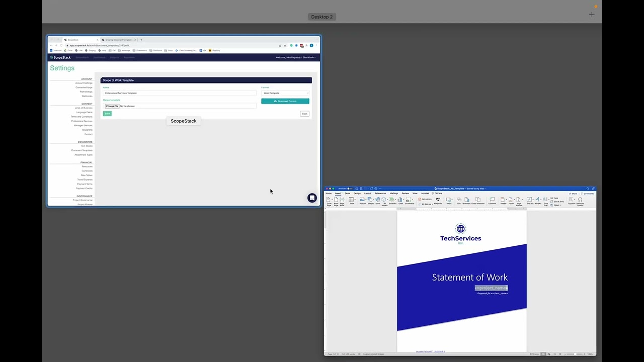Viewport: 644px width, 362px height.
Task: Click the Back button in template form
Action: click(x=304, y=114)
